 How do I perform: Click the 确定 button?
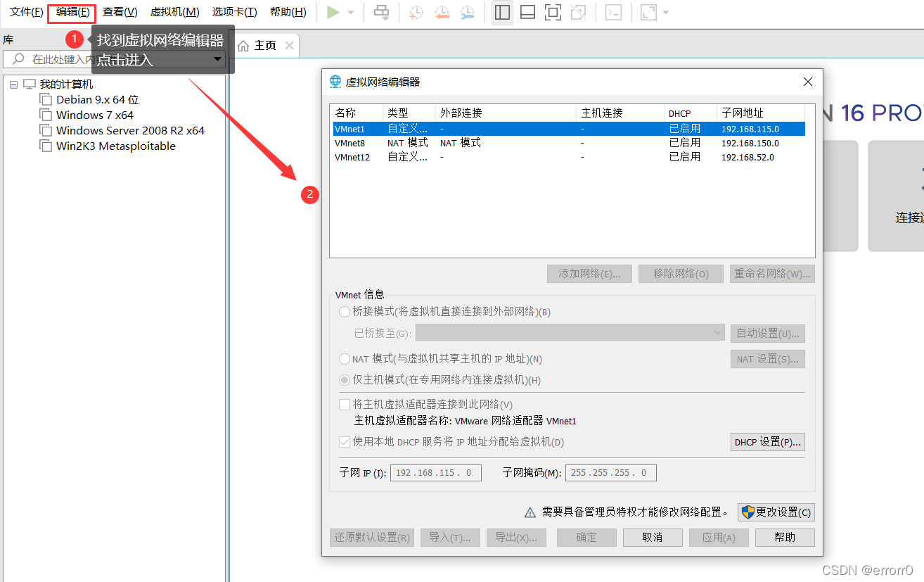(586, 538)
